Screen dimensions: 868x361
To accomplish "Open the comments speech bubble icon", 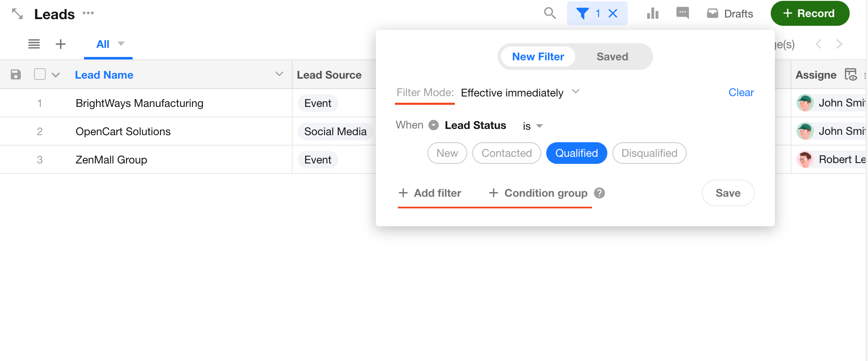I will pos(683,13).
